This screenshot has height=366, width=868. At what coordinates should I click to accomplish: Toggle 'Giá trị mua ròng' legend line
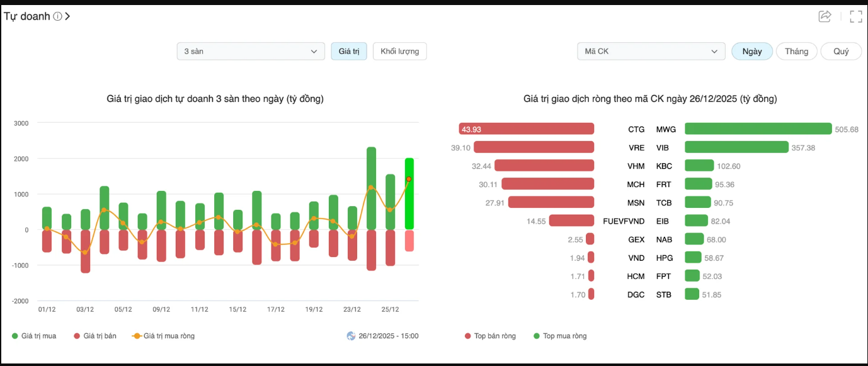163,336
